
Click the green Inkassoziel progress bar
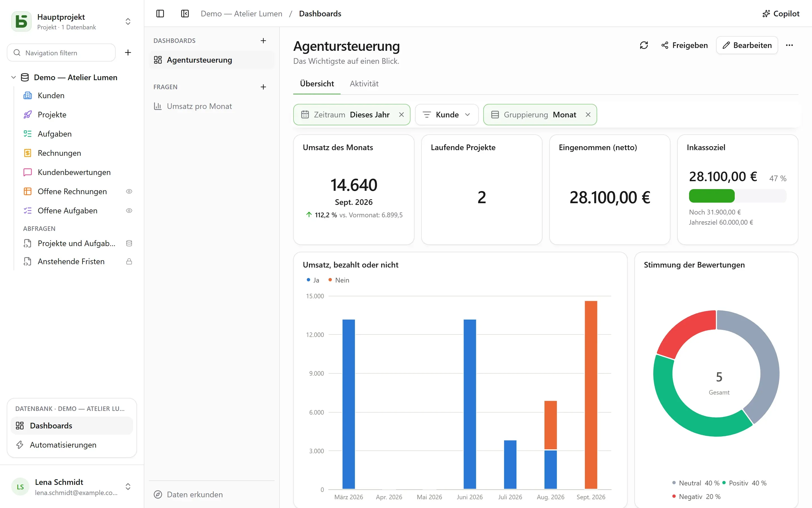coord(712,196)
